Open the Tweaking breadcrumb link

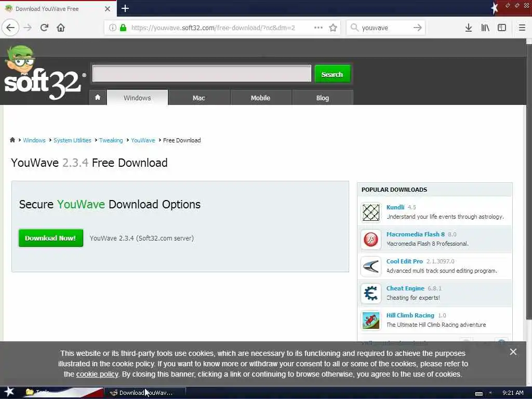point(111,140)
